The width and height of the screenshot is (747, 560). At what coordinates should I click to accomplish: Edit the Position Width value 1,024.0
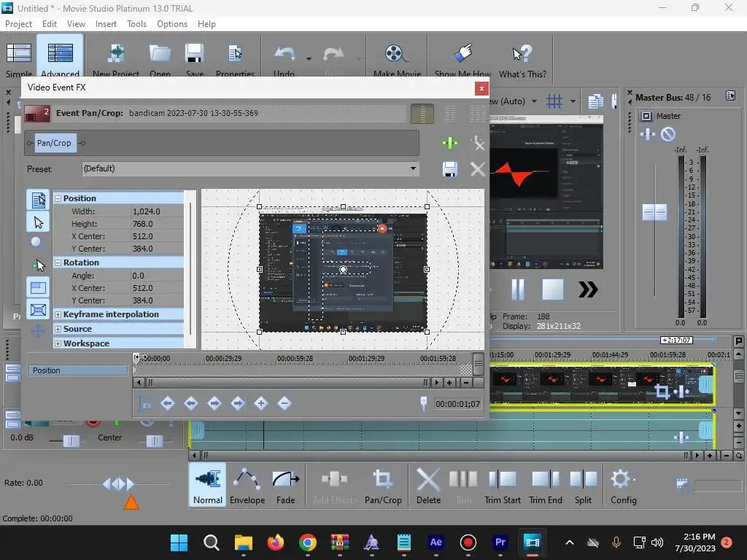158,211
